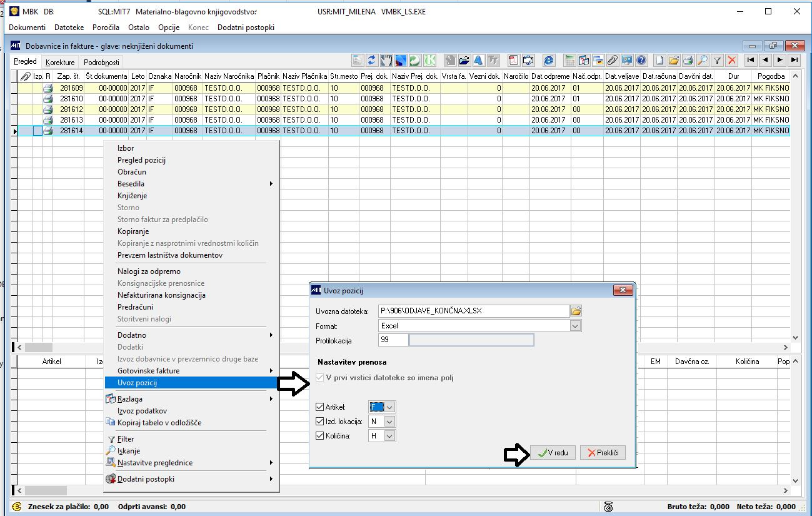Open the Format dropdown showing Excel
This screenshot has height=516, width=812.
[575, 326]
